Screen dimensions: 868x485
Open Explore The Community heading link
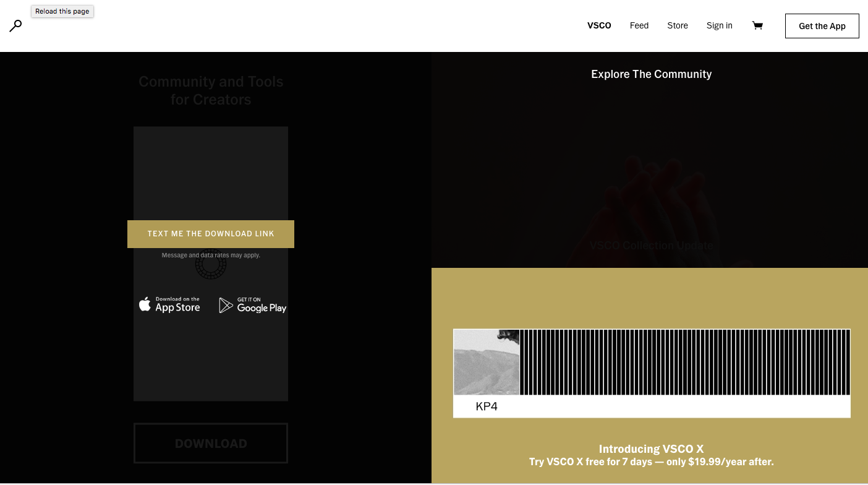(651, 74)
